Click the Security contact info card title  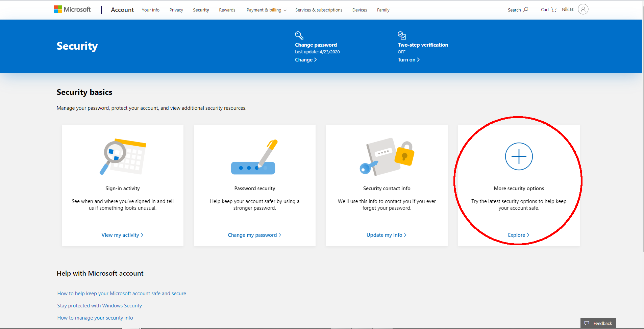[x=387, y=188]
